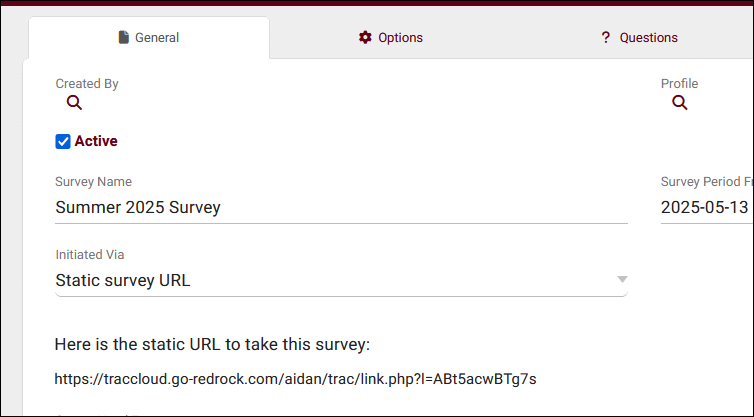754x417 pixels.
Task: Click the Survey Name text field
Action: coord(340,208)
